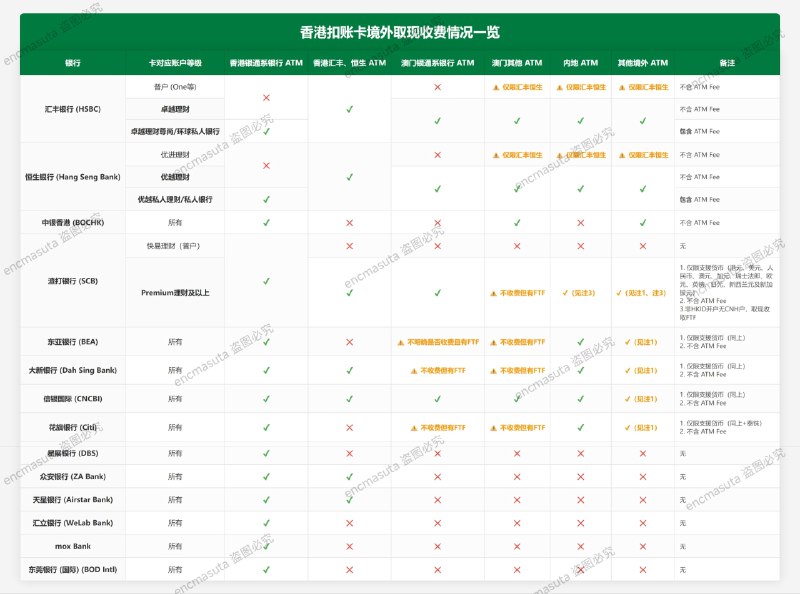Screen dimensions: 800x594
Task: Click SCB 不收费但有FTF warning under 澳门其他 ATM
Action: [x=517, y=293]
